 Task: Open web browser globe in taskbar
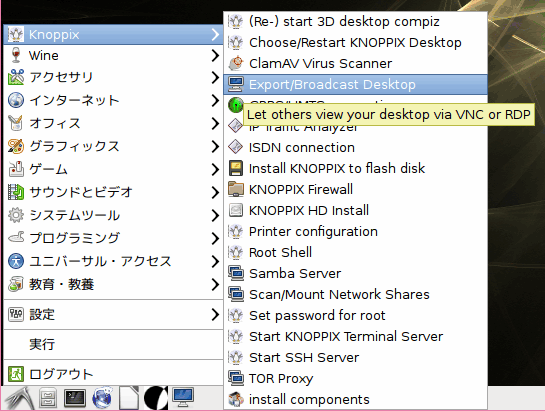(103, 397)
